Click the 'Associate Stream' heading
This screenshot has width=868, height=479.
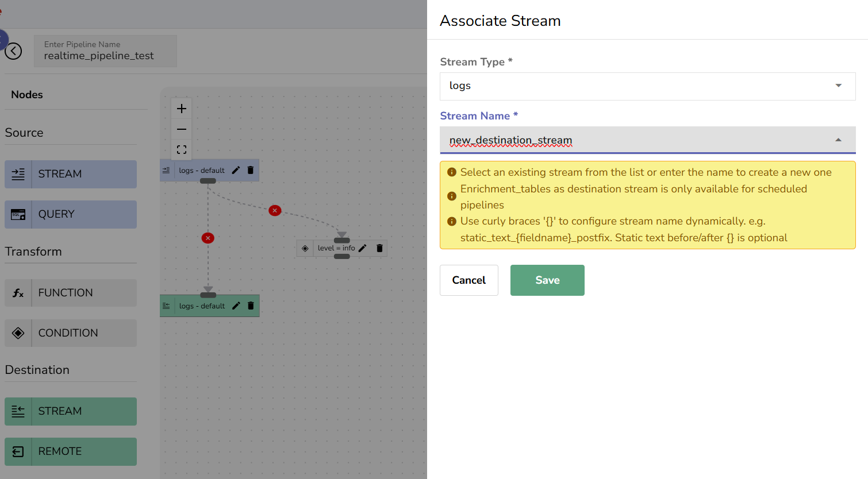pyautogui.click(x=500, y=21)
